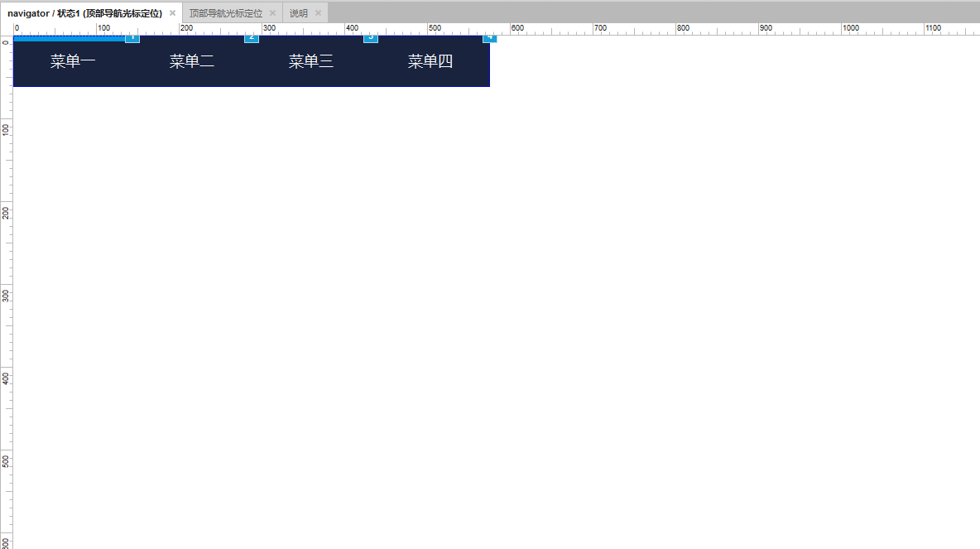This screenshot has width=980, height=549.
Task: Open the 说明 page tab
Action: 299,13
